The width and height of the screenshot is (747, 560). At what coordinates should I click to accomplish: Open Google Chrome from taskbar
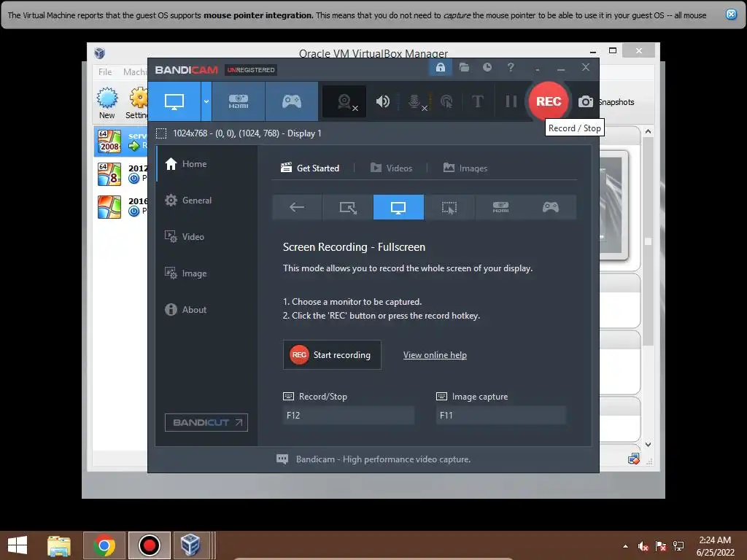104,545
